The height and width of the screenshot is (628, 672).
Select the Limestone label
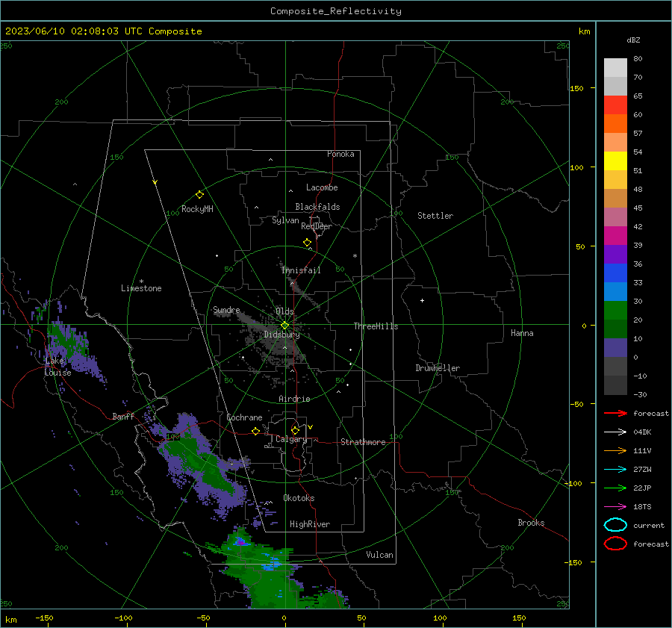pos(141,288)
